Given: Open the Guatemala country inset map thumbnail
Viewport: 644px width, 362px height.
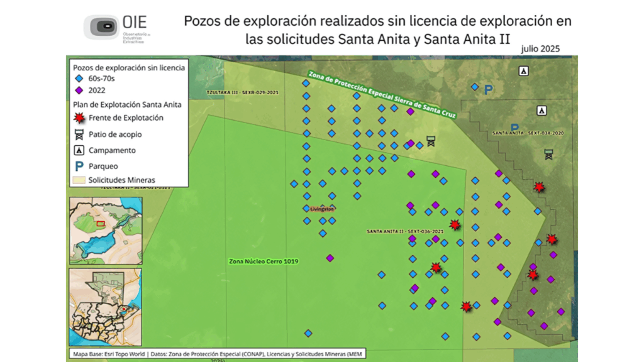Looking at the screenshot, I should 106,307.
